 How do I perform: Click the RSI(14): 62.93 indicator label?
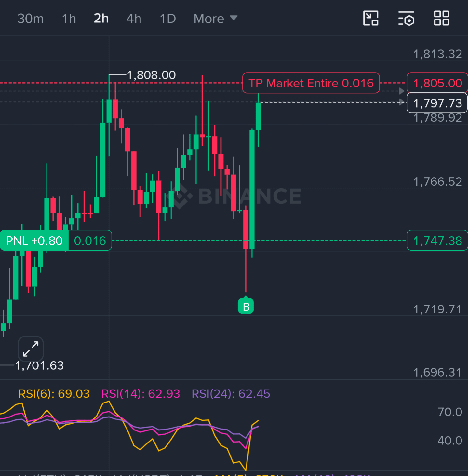pyautogui.click(x=140, y=394)
